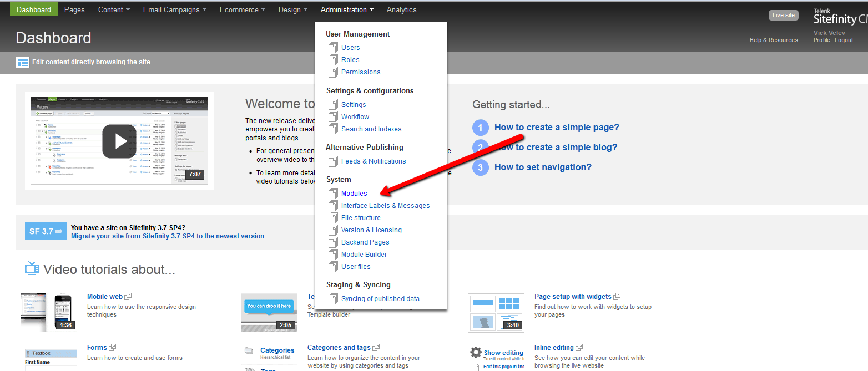Click the File structure page icon

point(333,218)
